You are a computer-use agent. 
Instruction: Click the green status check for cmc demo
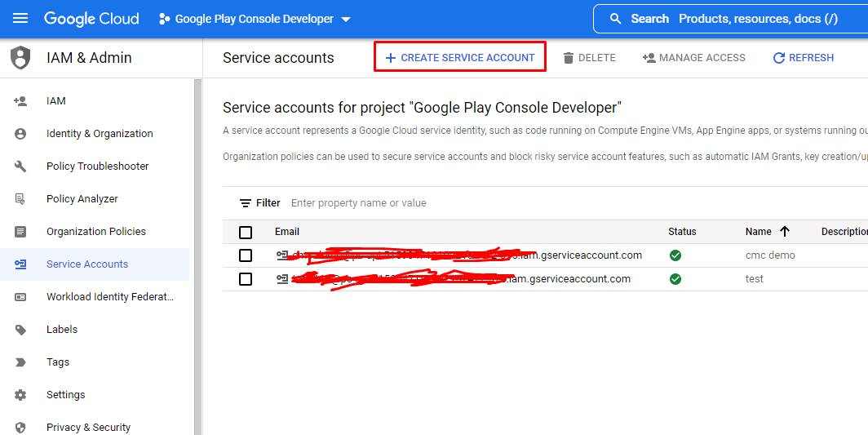click(x=675, y=255)
